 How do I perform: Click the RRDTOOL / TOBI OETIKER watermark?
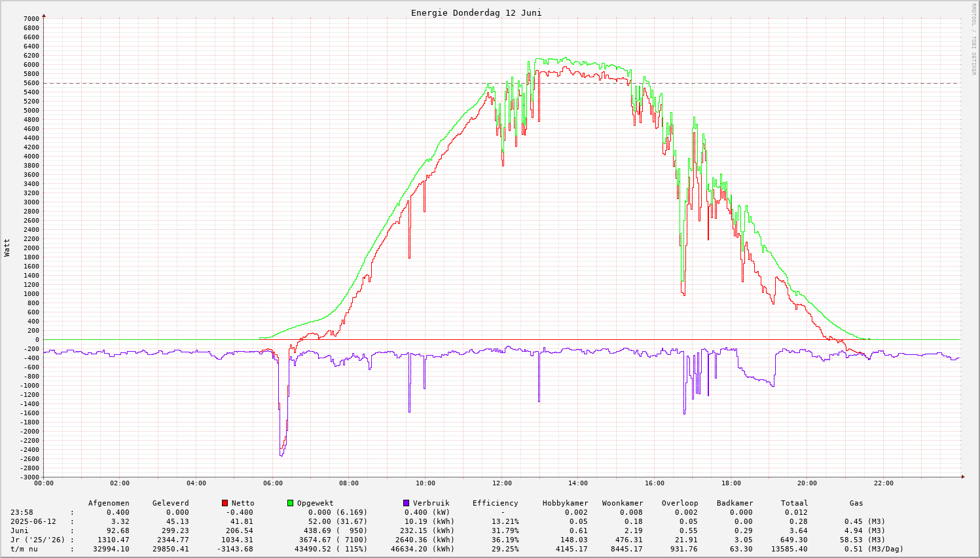pos(973,38)
